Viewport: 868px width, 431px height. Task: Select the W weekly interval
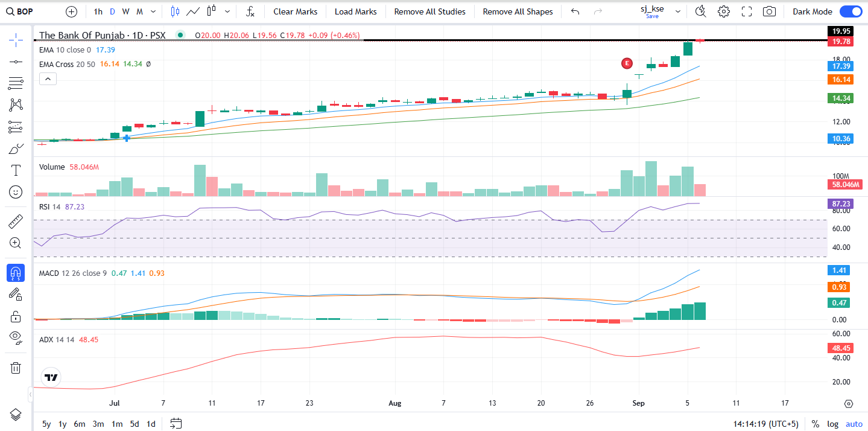[125, 11]
